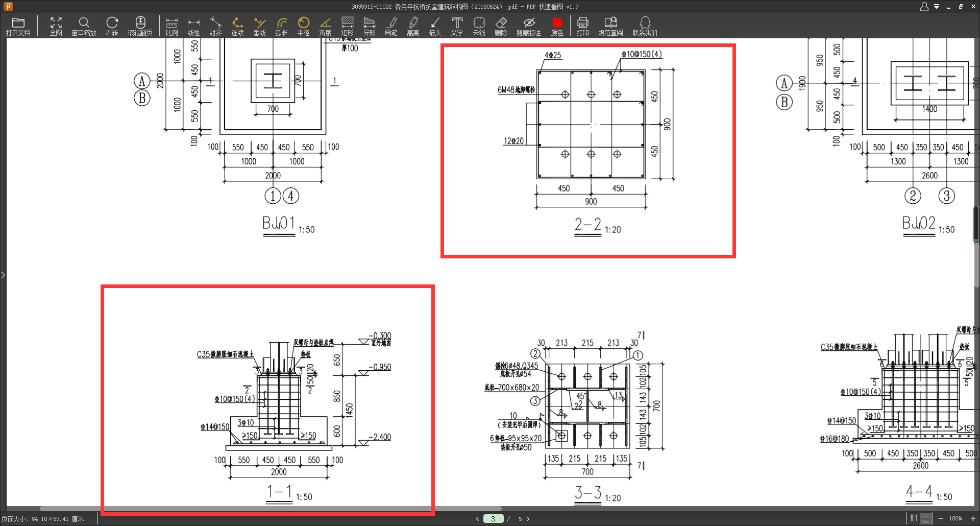Click the page number field showing 3
980x526 pixels.
click(x=493, y=519)
